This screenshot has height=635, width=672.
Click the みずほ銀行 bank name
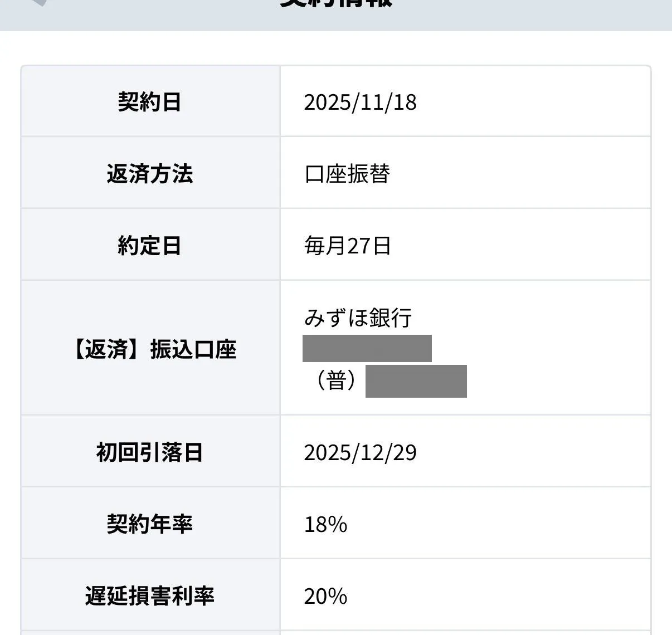tap(358, 317)
